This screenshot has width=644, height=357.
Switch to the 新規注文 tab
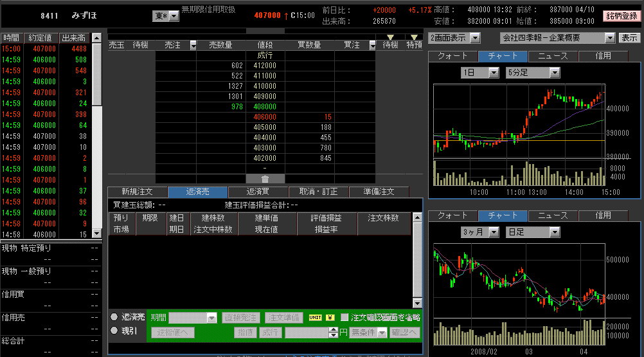(138, 192)
